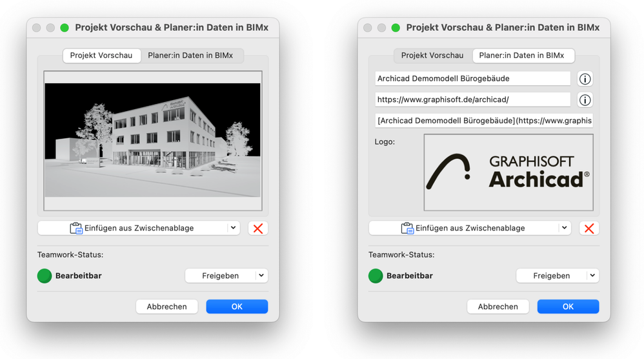
Task: Confirm with OK in right dialog
Action: click(x=568, y=307)
